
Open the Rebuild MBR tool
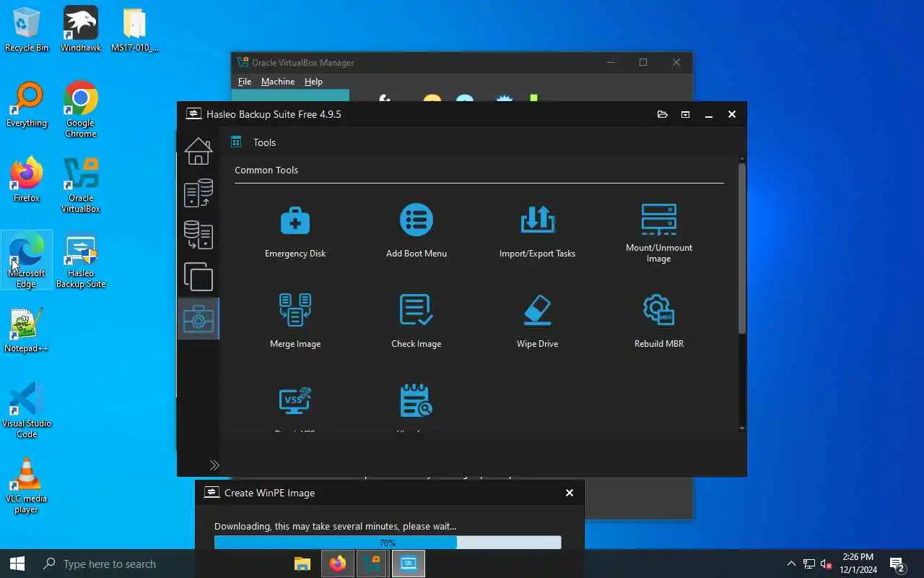point(658,321)
